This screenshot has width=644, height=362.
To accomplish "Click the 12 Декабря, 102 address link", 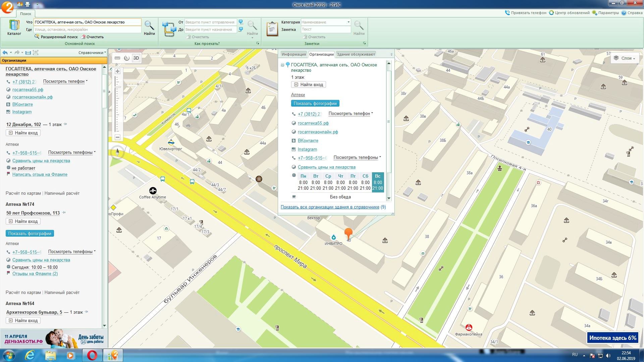I will [23, 124].
